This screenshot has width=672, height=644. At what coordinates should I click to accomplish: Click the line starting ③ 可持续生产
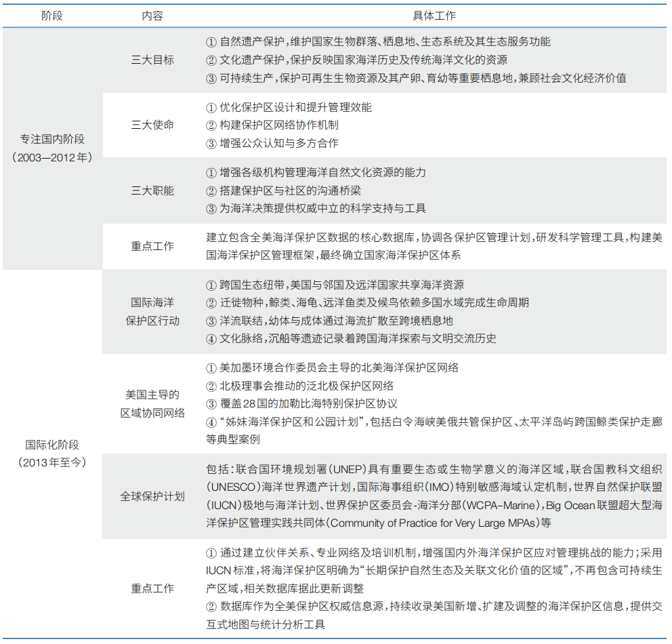pyautogui.click(x=416, y=78)
